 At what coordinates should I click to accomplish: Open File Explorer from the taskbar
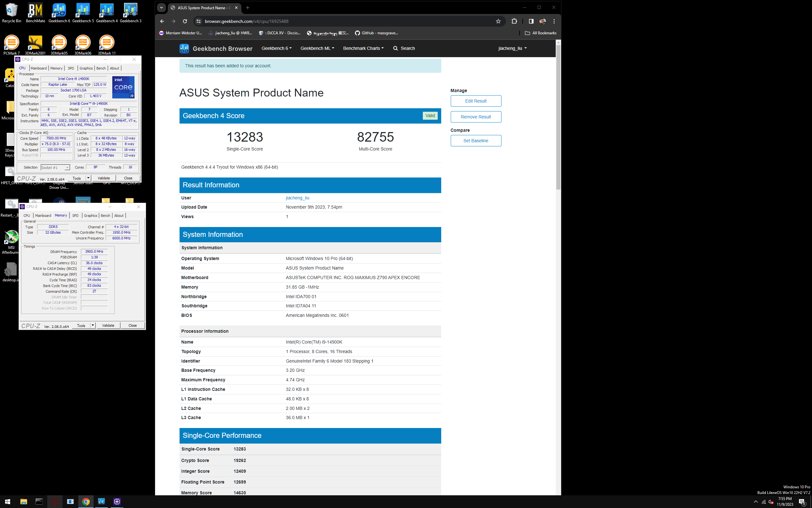click(23, 501)
